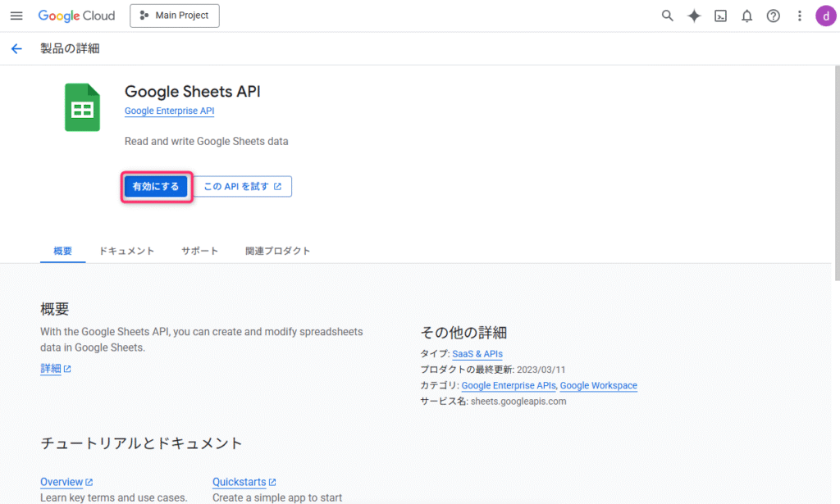Click the sheets.googleapis.com service name
The width and height of the screenshot is (840, 504).
(518, 402)
